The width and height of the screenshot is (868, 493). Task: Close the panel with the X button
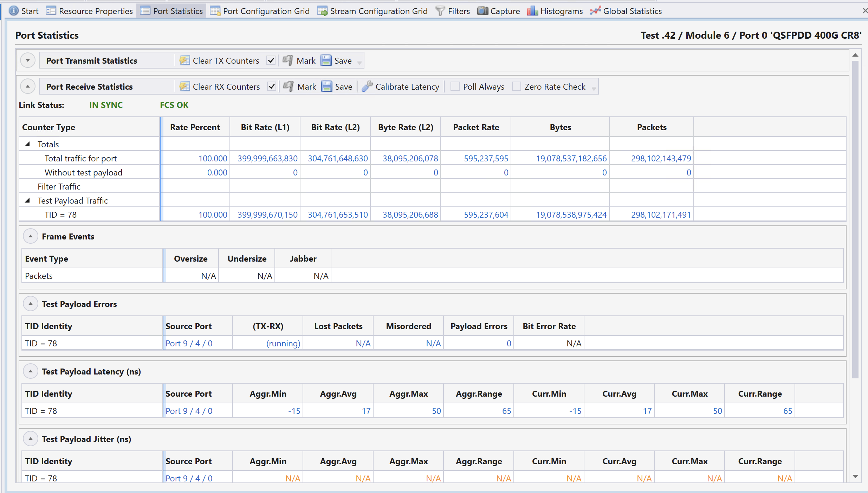tap(864, 11)
